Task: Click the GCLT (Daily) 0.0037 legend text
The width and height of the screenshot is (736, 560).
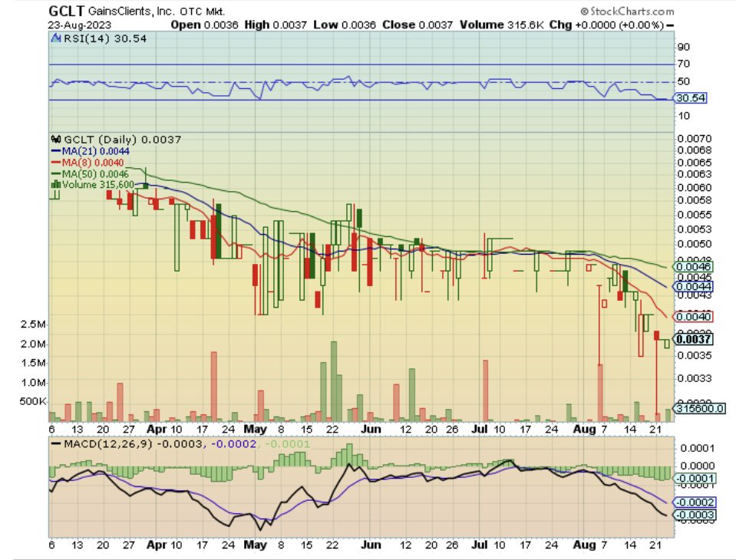Action: [122, 140]
